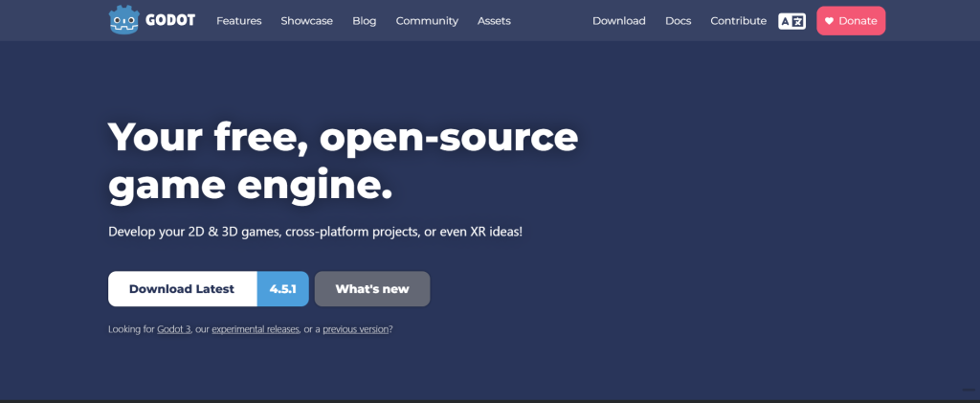Open the Community menu item

pos(427,21)
